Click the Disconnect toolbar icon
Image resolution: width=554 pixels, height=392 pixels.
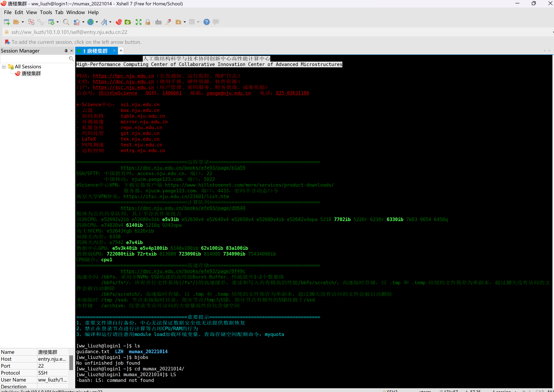click(31, 22)
